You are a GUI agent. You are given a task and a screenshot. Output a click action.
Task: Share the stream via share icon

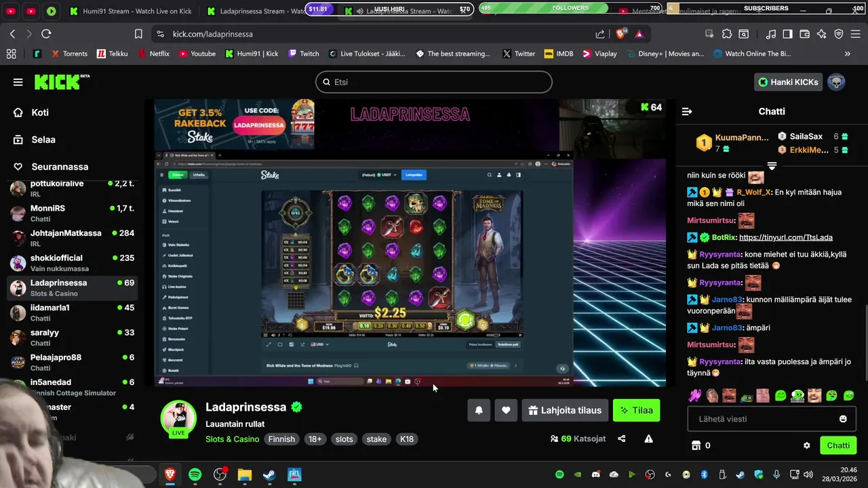(622, 439)
